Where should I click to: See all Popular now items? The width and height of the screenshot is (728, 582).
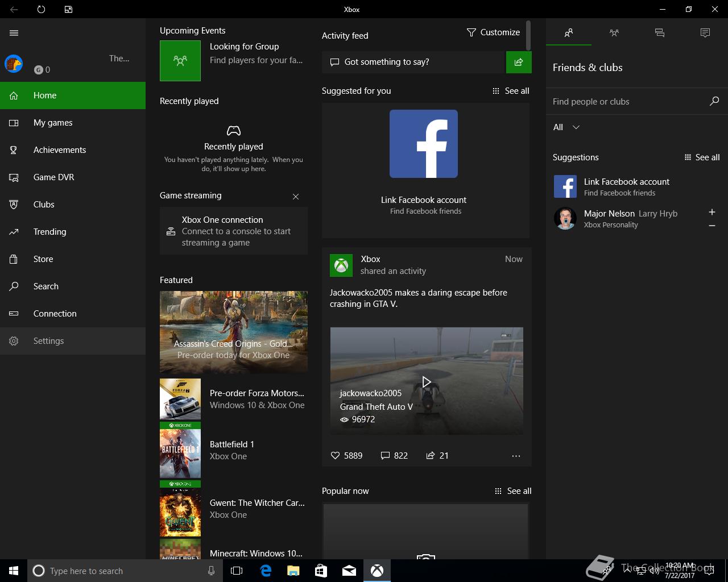tap(512, 491)
